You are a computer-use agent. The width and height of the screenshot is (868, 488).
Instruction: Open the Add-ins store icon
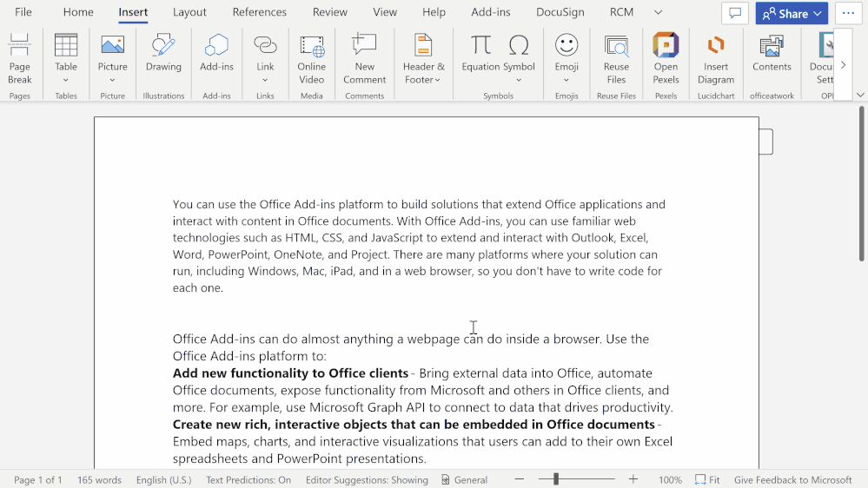[216, 53]
